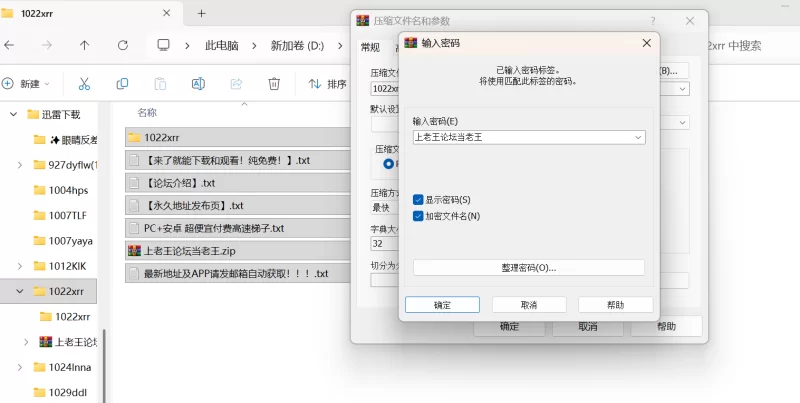Screen dimensions: 800x403
Task: Click the 整理密码(O)... button
Action: [x=528, y=268]
